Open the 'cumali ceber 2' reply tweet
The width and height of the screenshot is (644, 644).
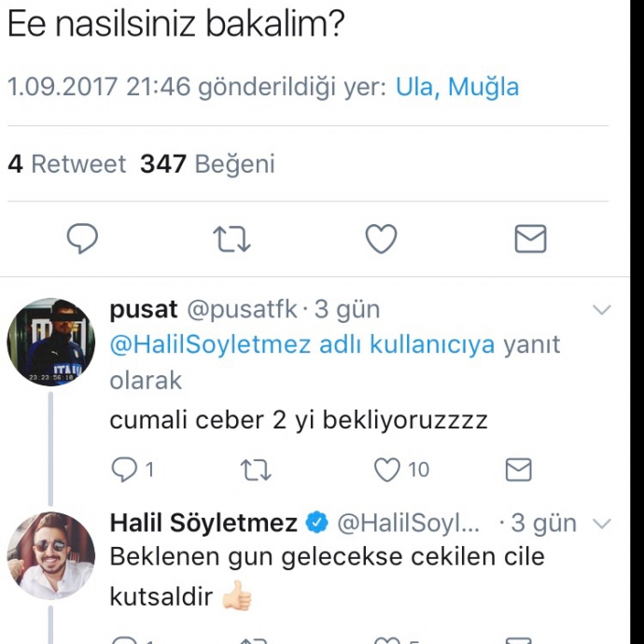click(299, 420)
